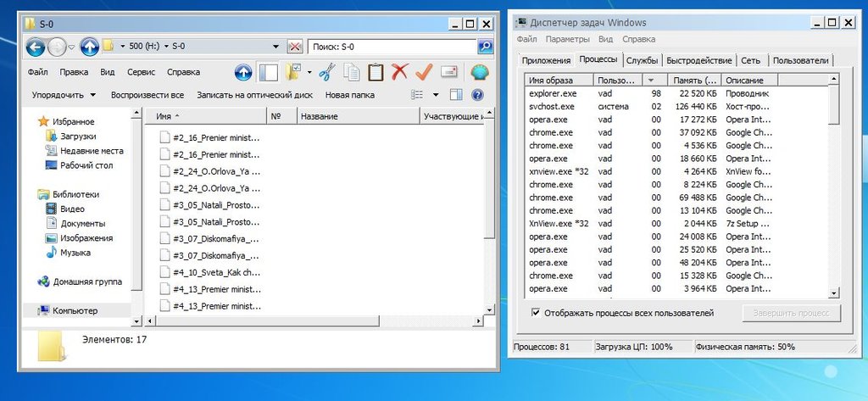Click the file list horizontal scrollbar

(269, 321)
